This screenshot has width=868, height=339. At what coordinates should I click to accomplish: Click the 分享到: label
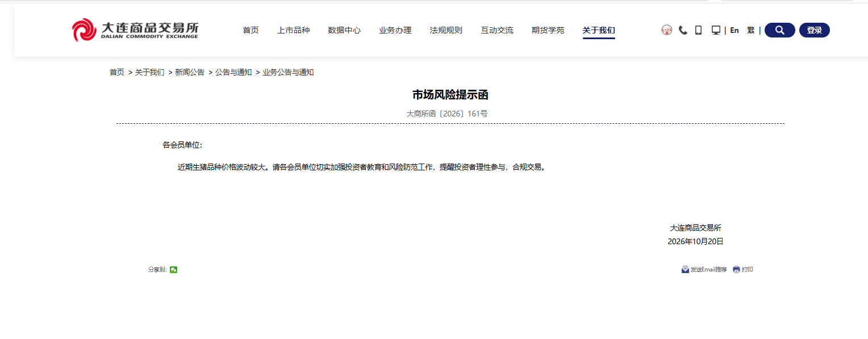click(x=157, y=270)
